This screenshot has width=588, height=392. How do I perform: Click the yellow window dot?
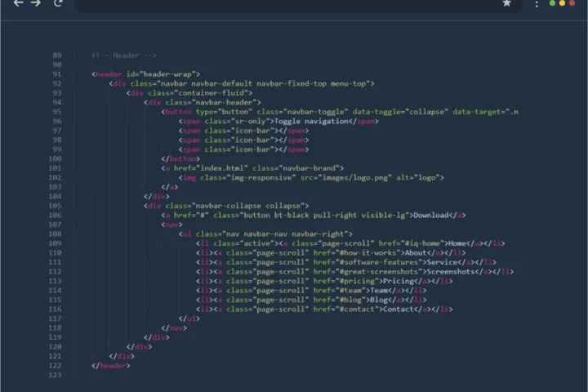[563, 4]
